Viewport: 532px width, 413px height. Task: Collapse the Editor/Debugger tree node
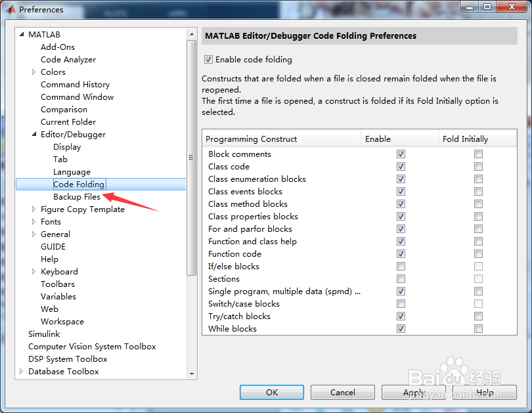34,135
